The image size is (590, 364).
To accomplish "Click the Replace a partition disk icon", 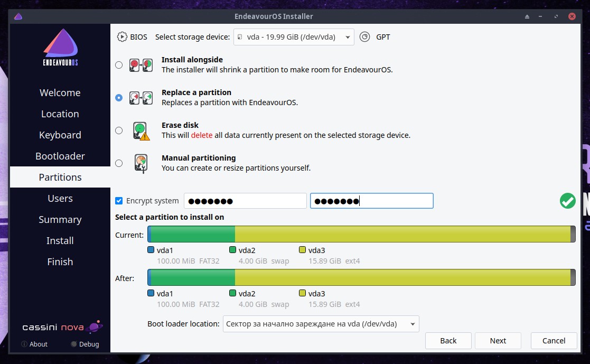I will point(141,98).
